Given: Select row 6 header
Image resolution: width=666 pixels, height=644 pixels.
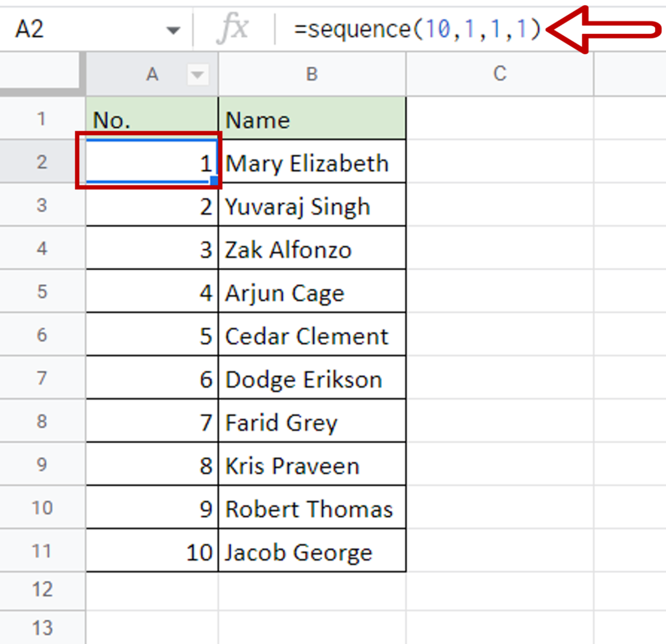Looking at the screenshot, I should (x=42, y=335).
